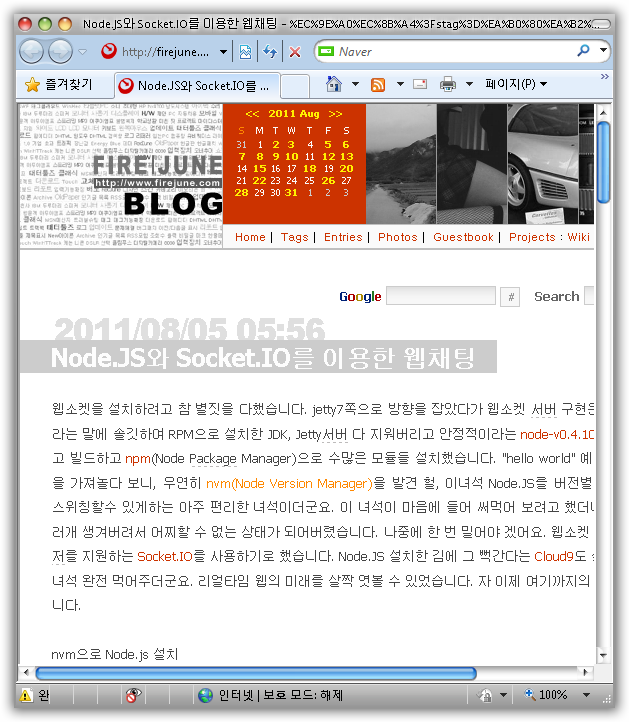
Task: Expand the zoom level dropdown arrow
Action: (x=586, y=694)
